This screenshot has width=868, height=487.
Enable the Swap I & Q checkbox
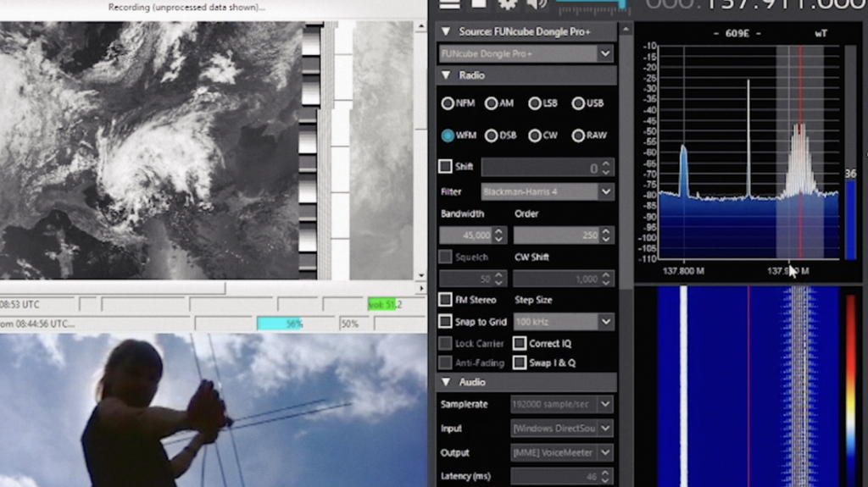[520, 362]
